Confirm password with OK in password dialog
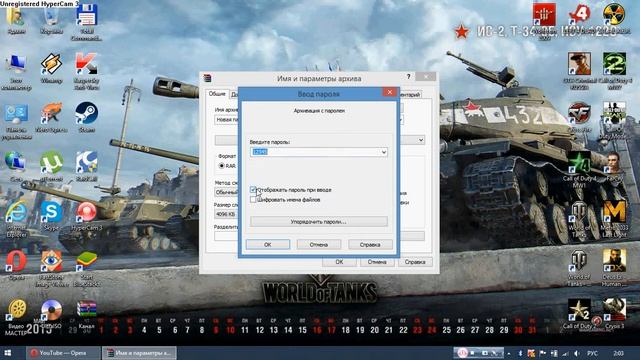Image resolution: width=640 pixels, height=360 pixels. 268,244
